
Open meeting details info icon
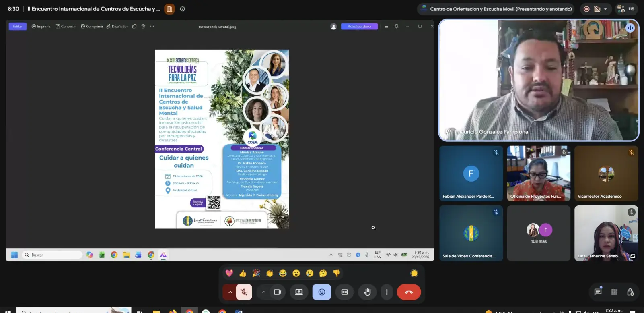point(183,9)
